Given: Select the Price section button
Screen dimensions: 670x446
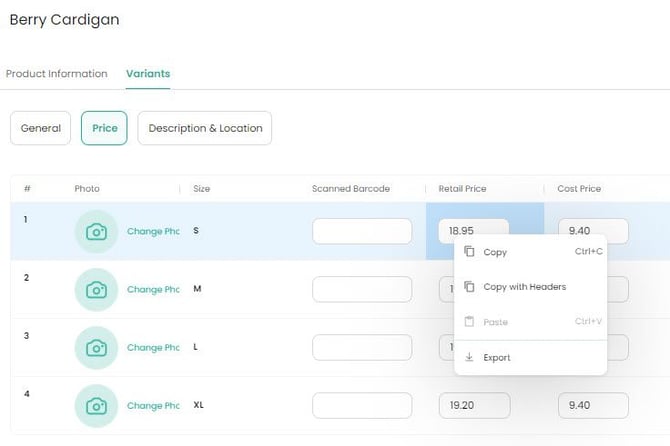Looking at the screenshot, I should [x=104, y=128].
